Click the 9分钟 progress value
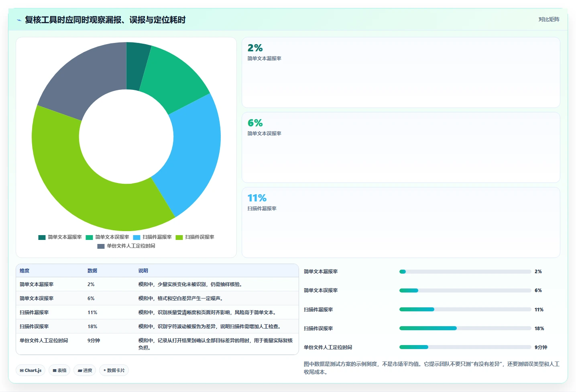576x392 pixels. click(541, 347)
